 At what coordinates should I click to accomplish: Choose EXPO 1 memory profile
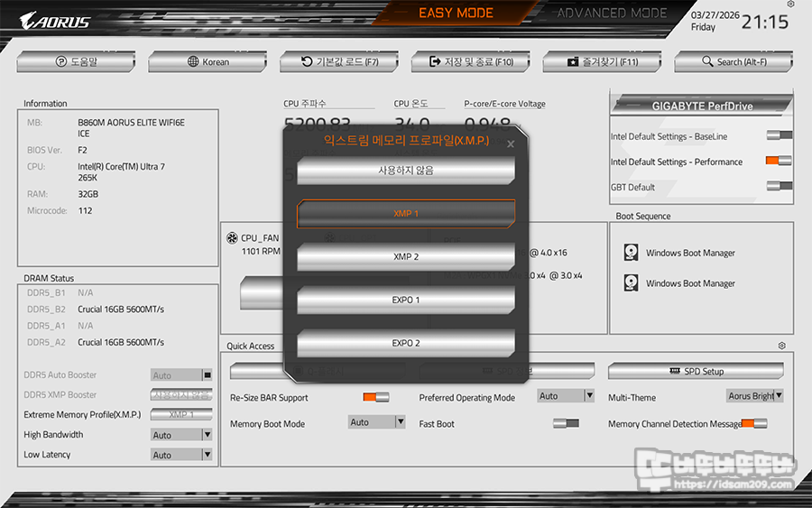click(406, 300)
